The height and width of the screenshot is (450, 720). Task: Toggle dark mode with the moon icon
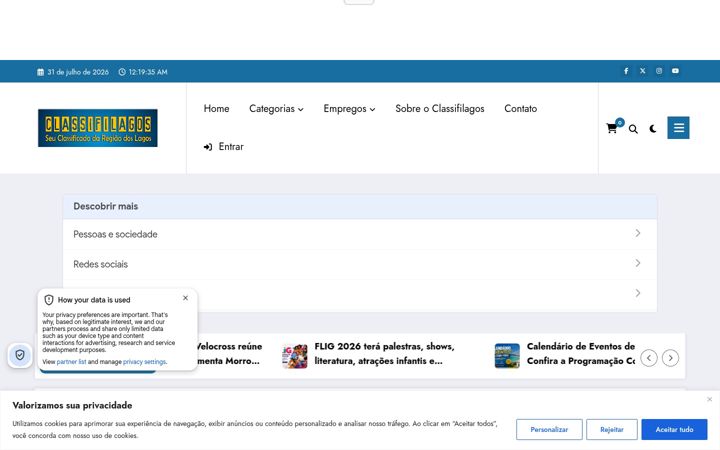(653, 129)
